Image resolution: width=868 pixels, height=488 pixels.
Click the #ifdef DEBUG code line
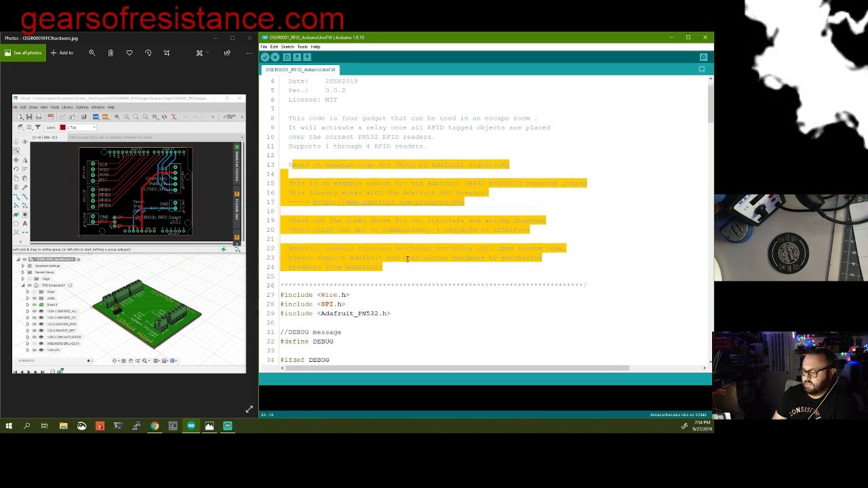[x=304, y=360]
